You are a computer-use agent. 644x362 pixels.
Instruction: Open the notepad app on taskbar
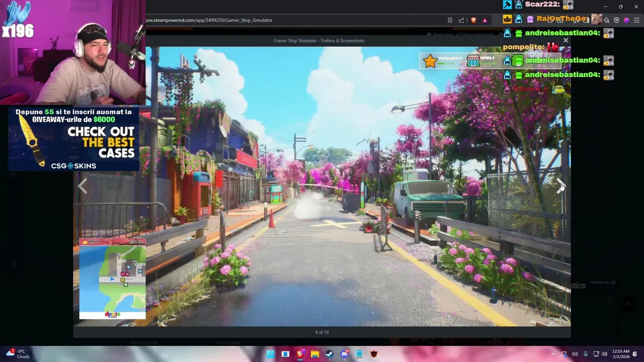(359, 354)
